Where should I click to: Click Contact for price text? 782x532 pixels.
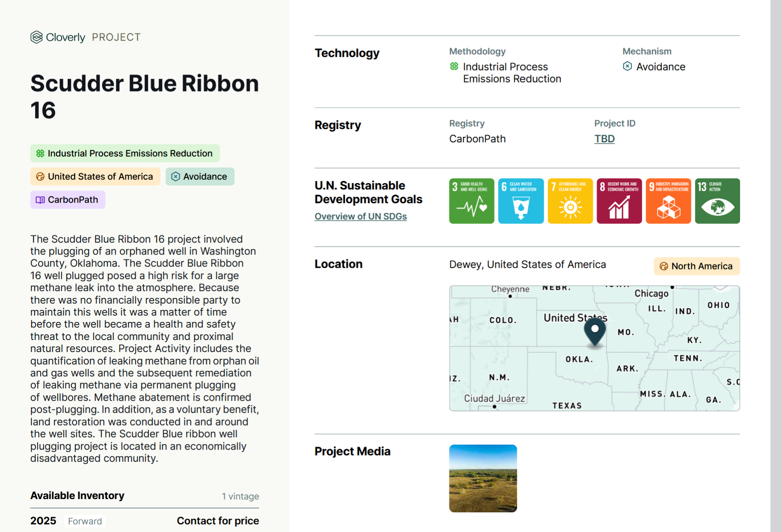click(218, 521)
